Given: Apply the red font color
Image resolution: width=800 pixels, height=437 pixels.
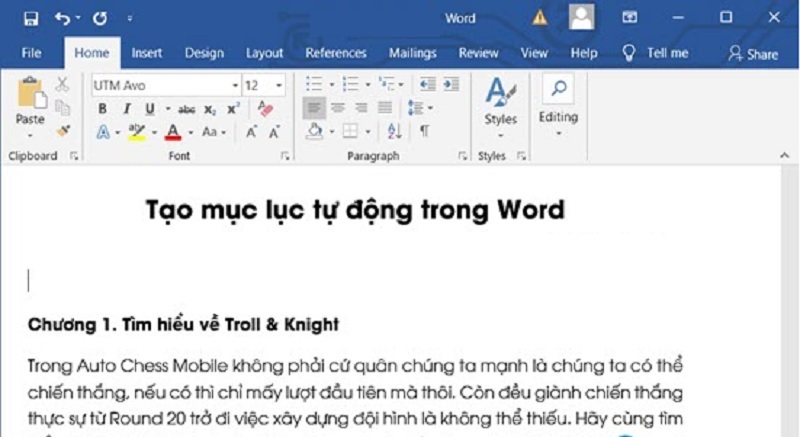Looking at the screenshot, I should [173, 133].
